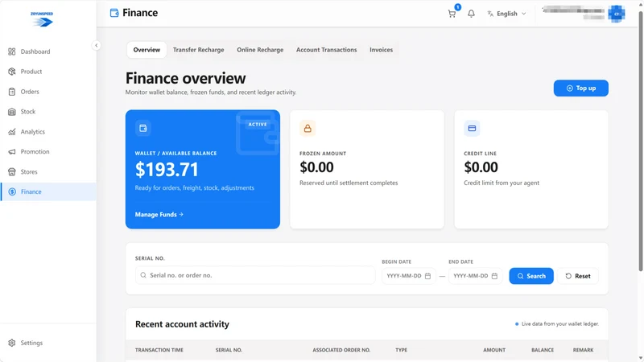Open the English language dropdown
This screenshot has height=362, width=644.
pos(506,14)
